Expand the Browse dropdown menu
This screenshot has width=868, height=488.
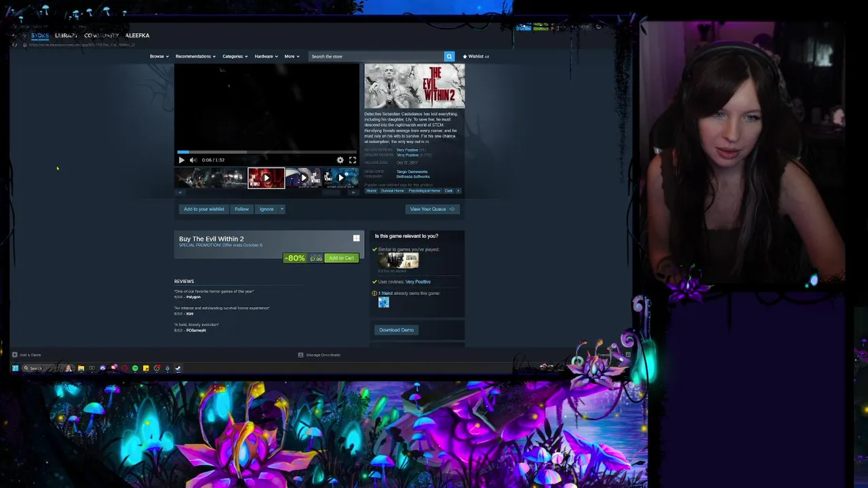point(159,56)
